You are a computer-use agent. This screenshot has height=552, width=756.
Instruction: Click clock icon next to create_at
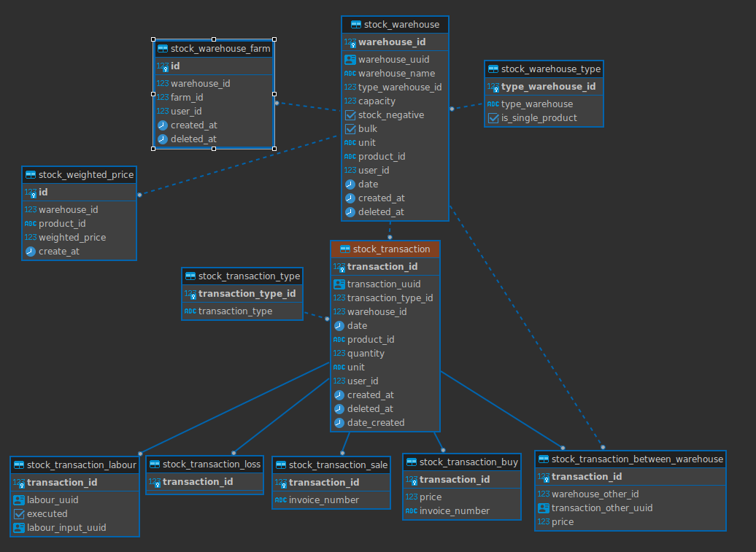[31, 252]
